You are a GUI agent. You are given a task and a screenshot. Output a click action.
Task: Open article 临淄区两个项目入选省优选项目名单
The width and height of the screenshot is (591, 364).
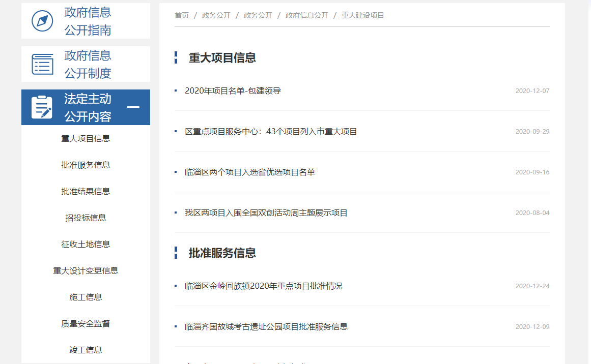[x=250, y=172]
